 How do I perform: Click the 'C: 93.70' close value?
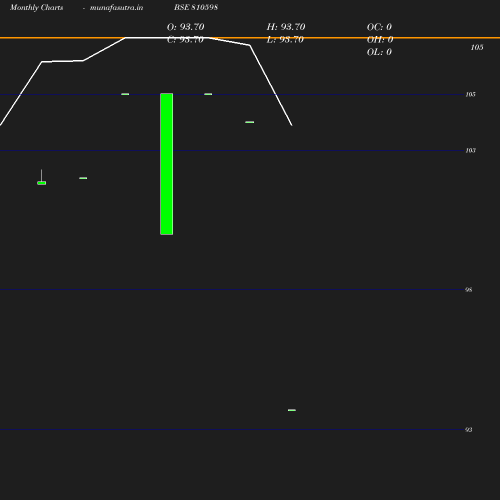click(x=185, y=40)
